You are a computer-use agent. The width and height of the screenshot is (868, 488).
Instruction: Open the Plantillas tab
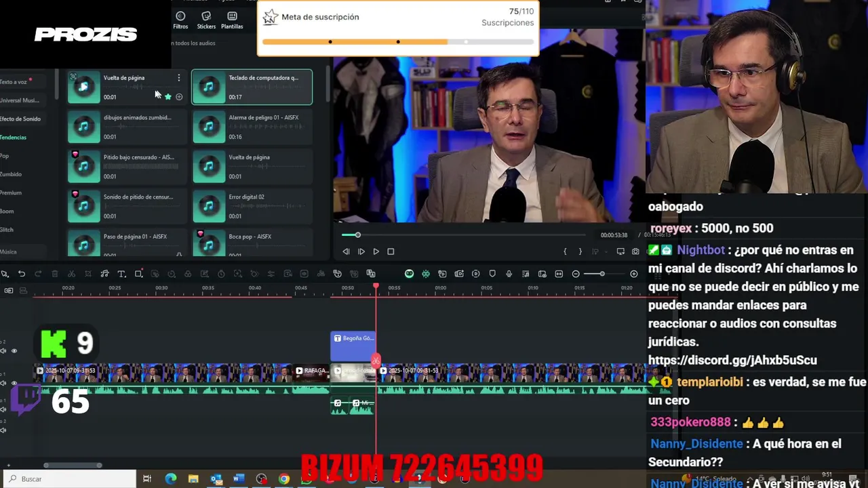[232, 20]
